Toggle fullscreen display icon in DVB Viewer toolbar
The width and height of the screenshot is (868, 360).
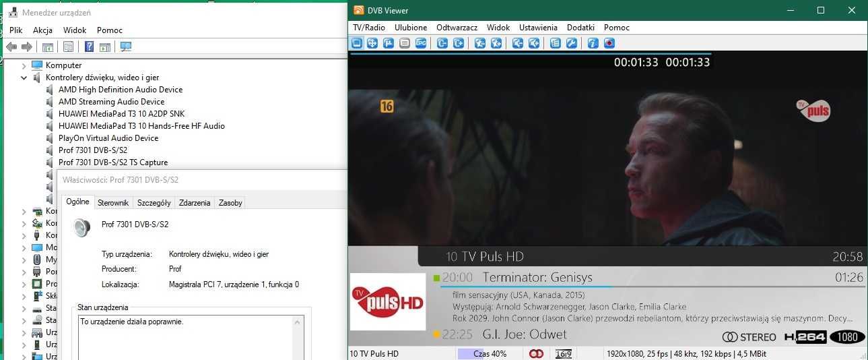[x=357, y=43]
